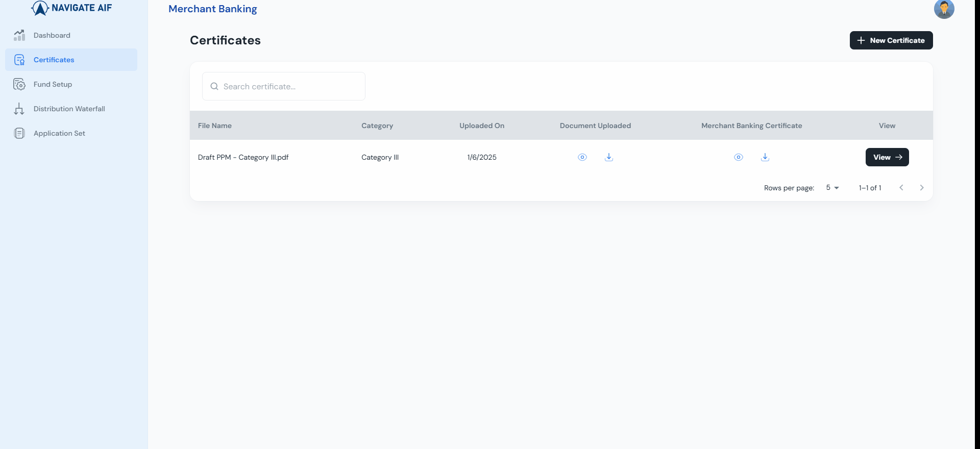Click the Application Set document icon
Image resolution: width=980 pixels, height=449 pixels.
coord(19,133)
